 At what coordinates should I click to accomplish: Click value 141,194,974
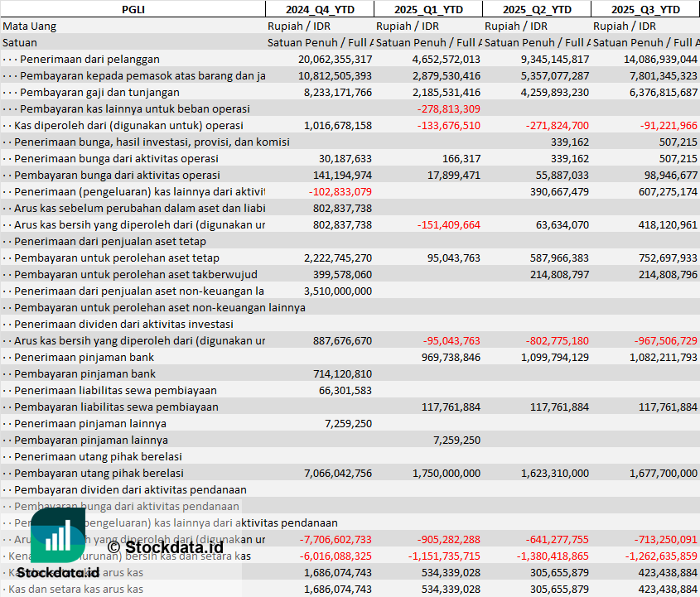click(342, 175)
